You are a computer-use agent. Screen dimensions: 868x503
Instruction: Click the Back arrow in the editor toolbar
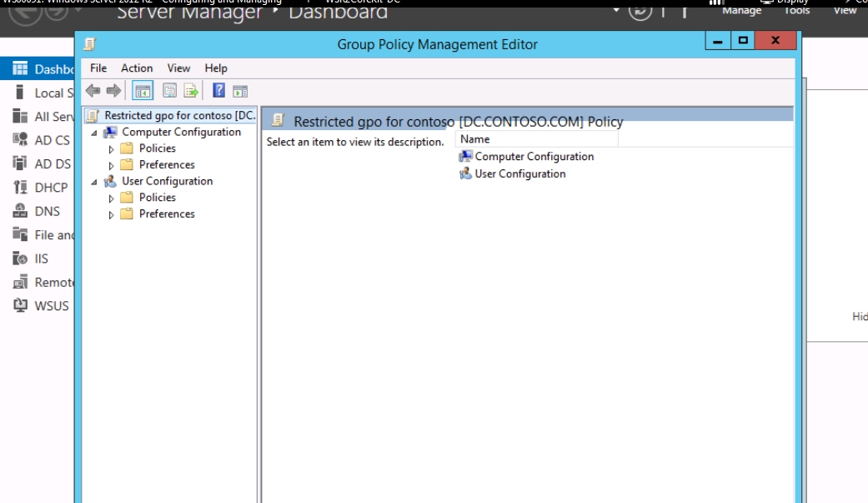[93, 91]
